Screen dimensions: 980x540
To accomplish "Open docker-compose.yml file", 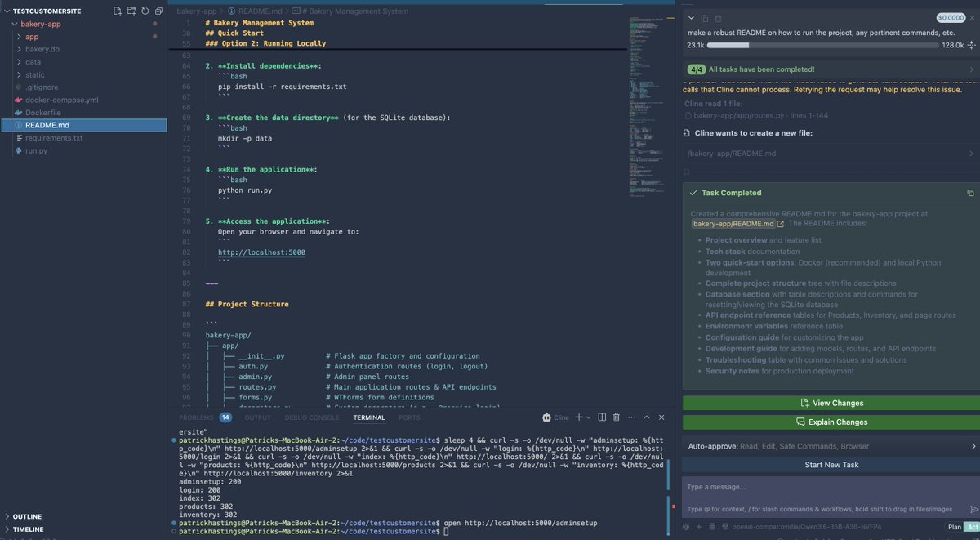I will click(83, 100).
